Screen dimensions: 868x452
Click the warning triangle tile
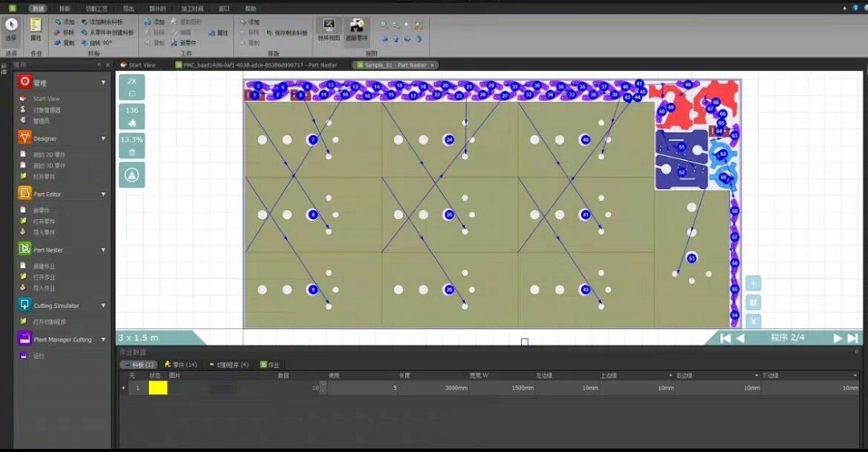132,175
